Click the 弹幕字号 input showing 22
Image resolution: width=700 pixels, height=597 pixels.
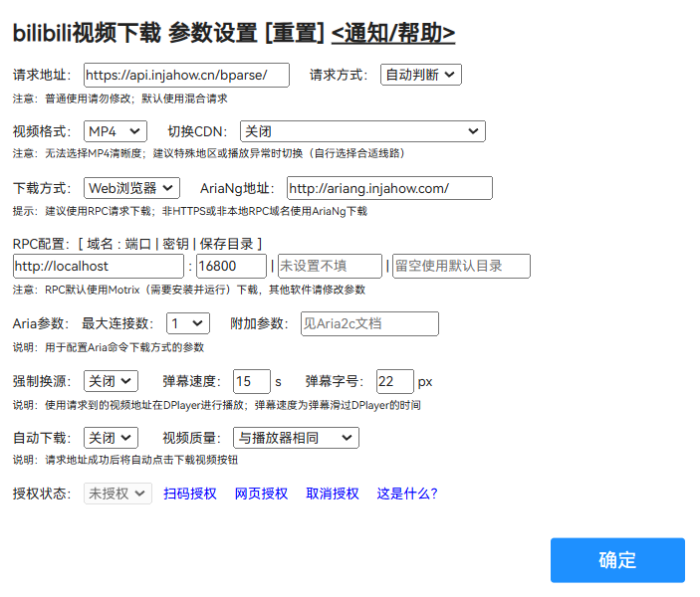[x=395, y=381]
